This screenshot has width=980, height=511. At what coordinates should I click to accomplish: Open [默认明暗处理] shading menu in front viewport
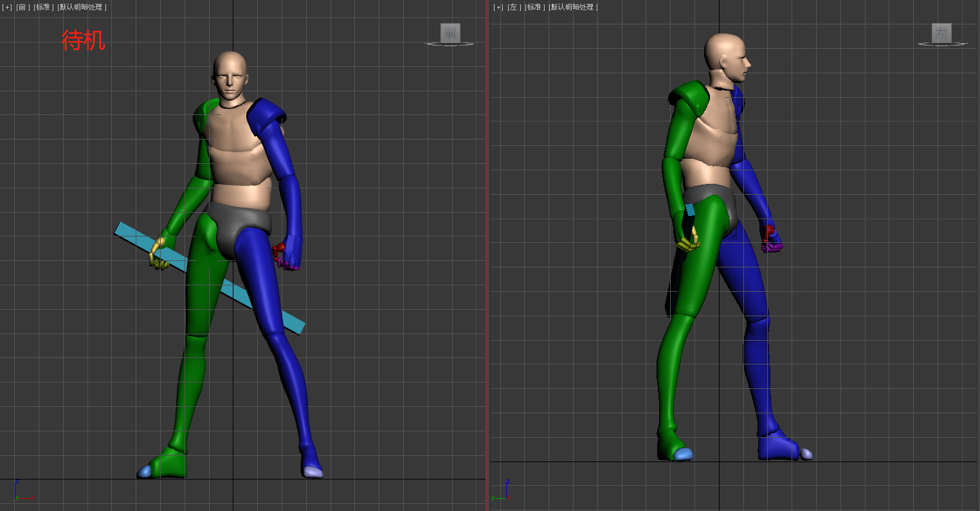[82, 7]
